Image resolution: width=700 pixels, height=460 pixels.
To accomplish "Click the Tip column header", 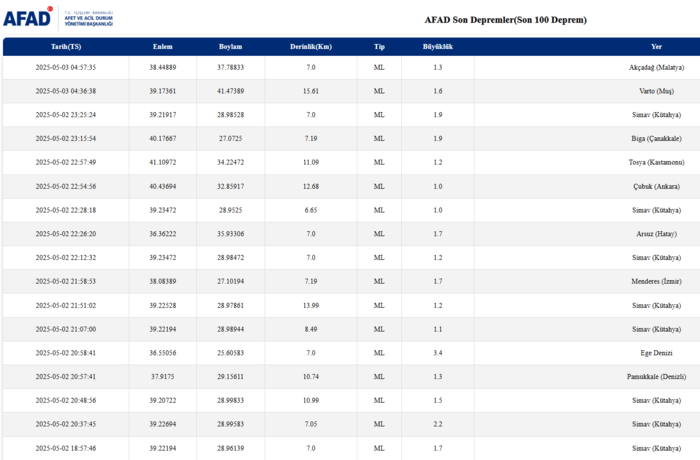I will click(x=379, y=46).
